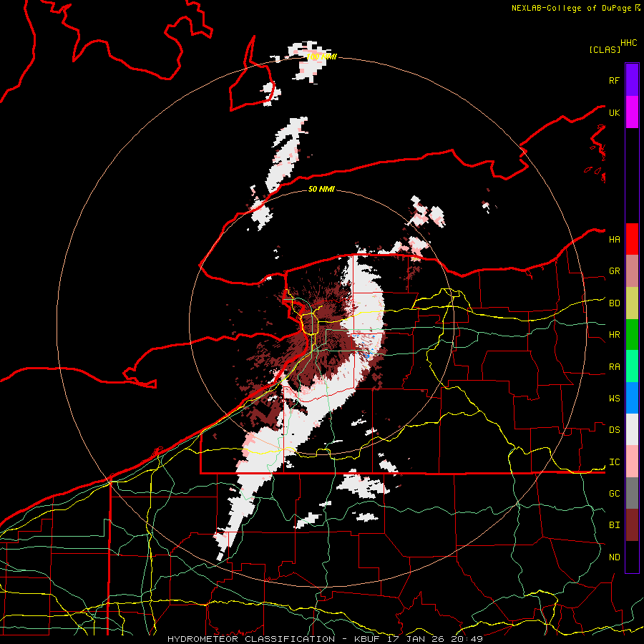Image resolution: width=644 pixels, height=644 pixels.
Task: Click the NEXLAB-College of DuPage credit text
Action: point(571,8)
